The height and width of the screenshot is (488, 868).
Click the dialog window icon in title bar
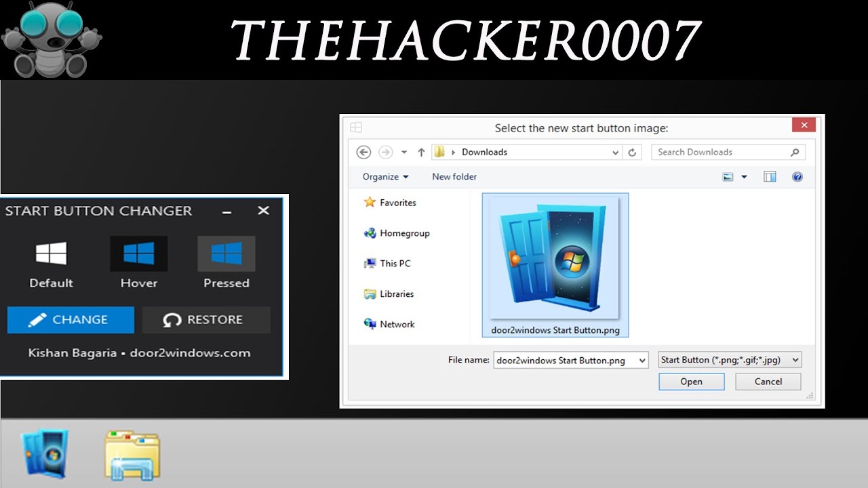pos(356,127)
